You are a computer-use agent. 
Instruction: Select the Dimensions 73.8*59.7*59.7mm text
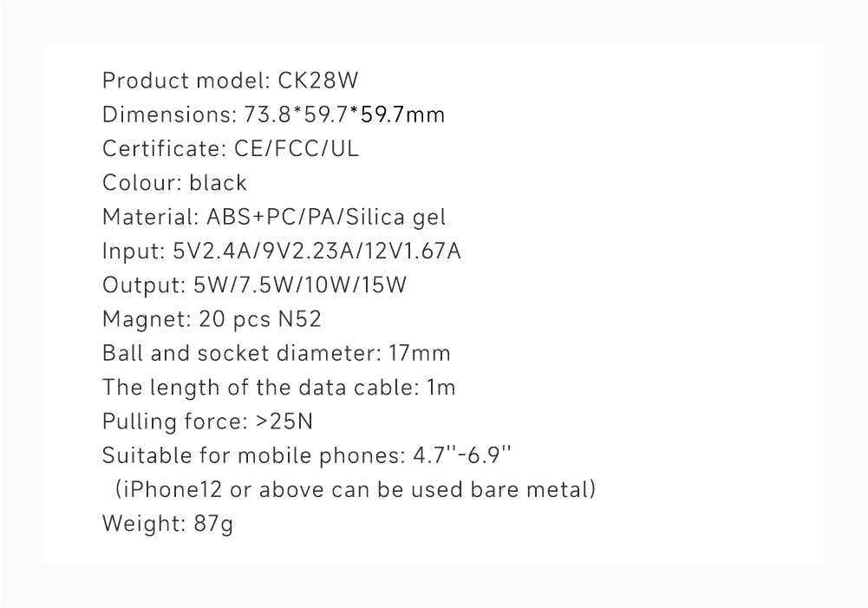pyautogui.click(x=273, y=114)
